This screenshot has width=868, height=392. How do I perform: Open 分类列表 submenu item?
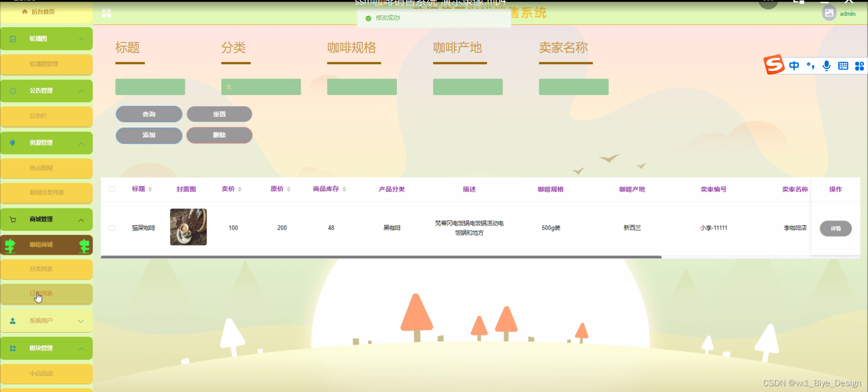coord(46,269)
